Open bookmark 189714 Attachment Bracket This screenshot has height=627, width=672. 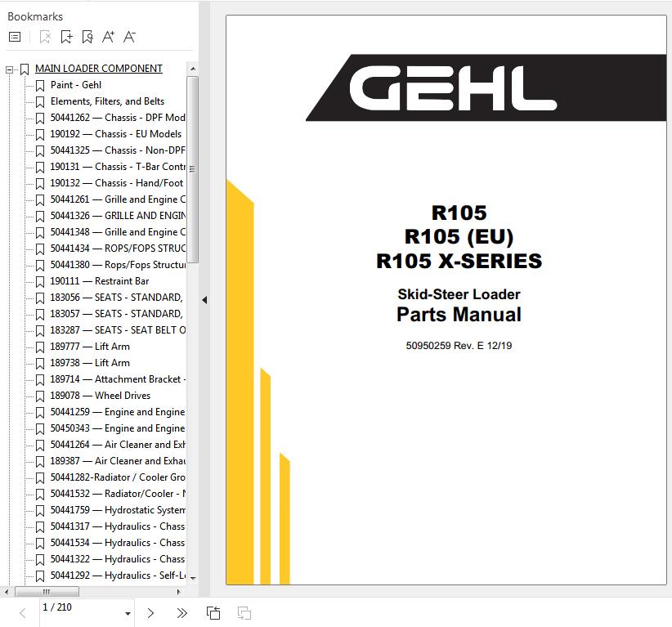(x=118, y=379)
